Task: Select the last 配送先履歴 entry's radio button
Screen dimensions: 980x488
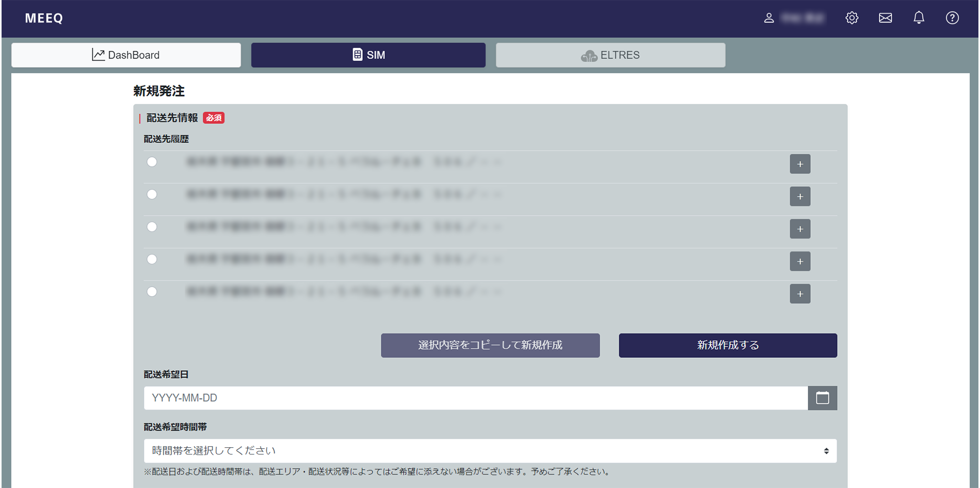Action: coord(152,291)
